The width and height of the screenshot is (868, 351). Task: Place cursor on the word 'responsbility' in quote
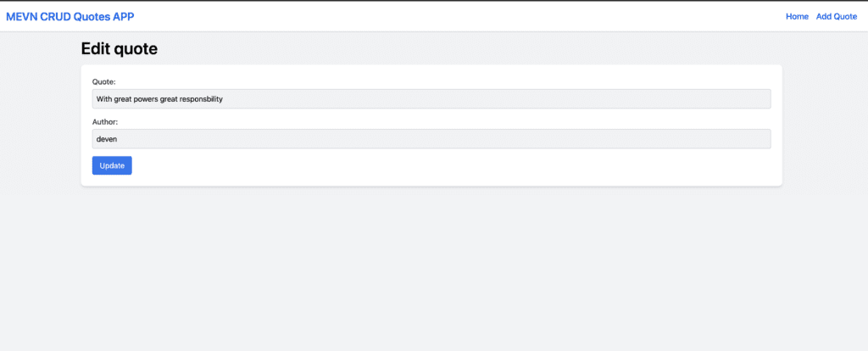pos(201,99)
